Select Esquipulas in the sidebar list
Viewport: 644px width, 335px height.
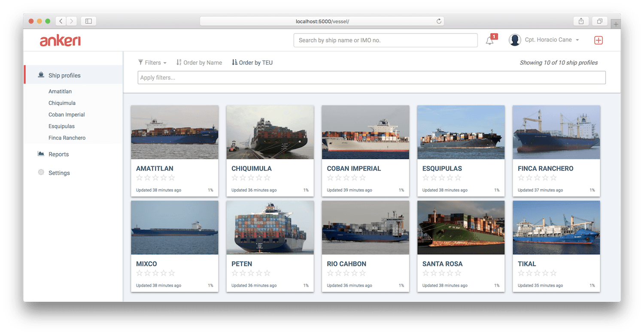[x=61, y=126]
